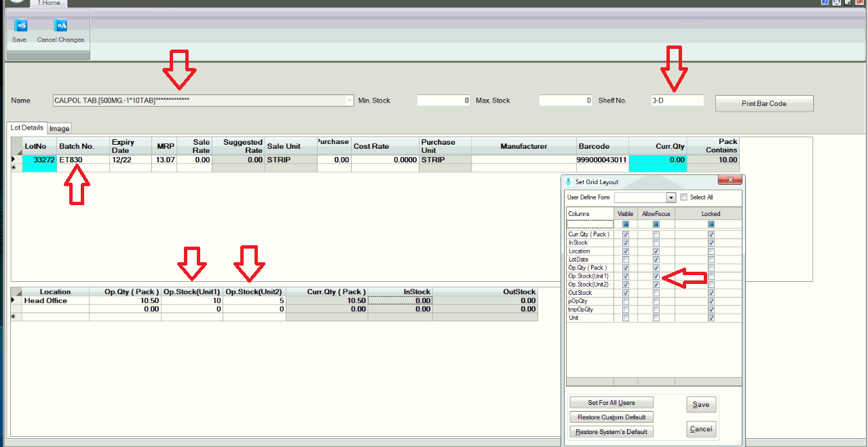Uncheck Locked for OutStock row
The image size is (868, 447).
[711, 293]
